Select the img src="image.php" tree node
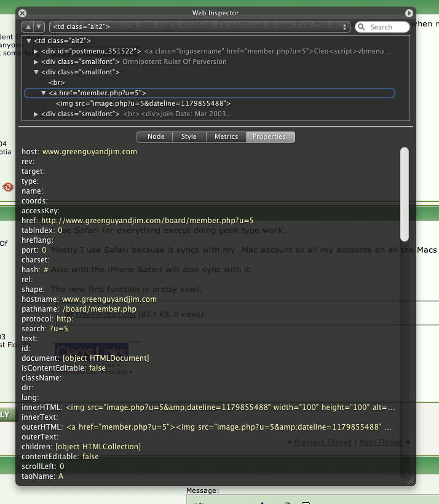This screenshot has width=439, height=504. (x=143, y=103)
